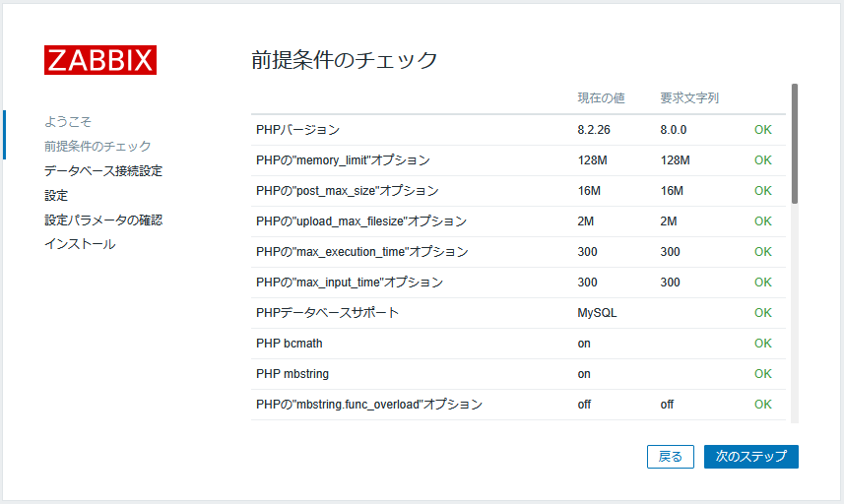
Task: Click the 次のステップ button
Action: [750, 456]
